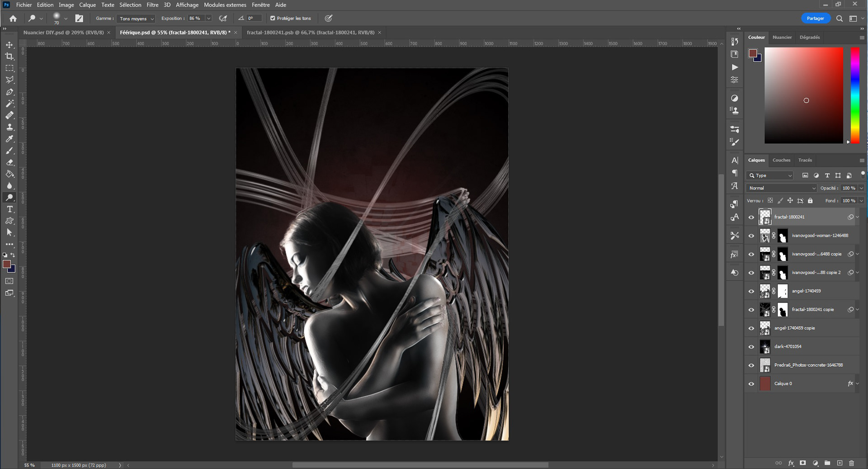Click the foreground color swatch in toolbar
The height and width of the screenshot is (469, 868).
click(7, 265)
